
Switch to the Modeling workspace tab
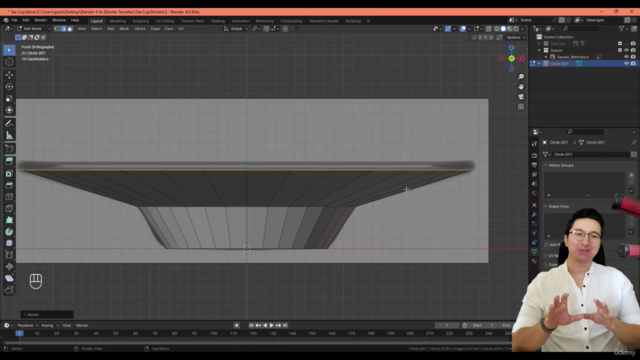pos(118,21)
